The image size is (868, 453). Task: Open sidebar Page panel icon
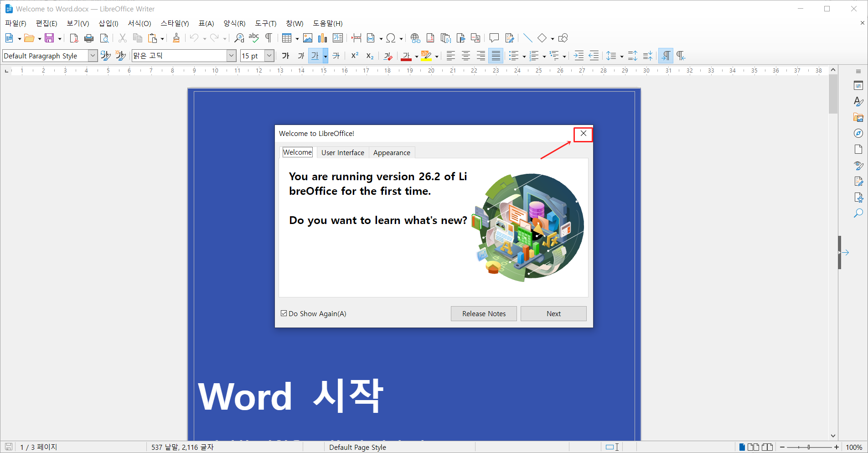[858, 149]
